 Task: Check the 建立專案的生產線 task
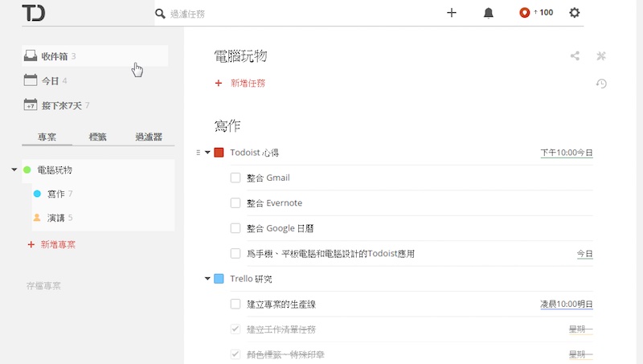coord(235,305)
